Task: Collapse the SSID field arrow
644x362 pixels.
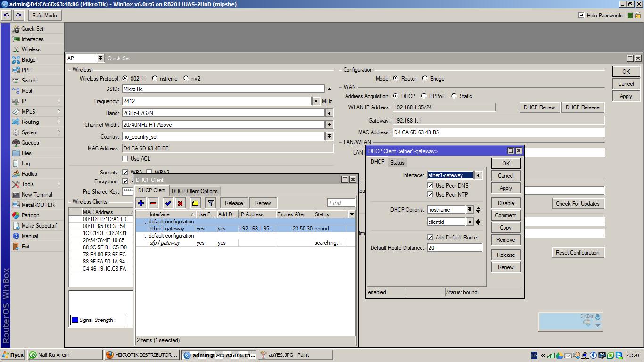Action: [x=329, y=89]
